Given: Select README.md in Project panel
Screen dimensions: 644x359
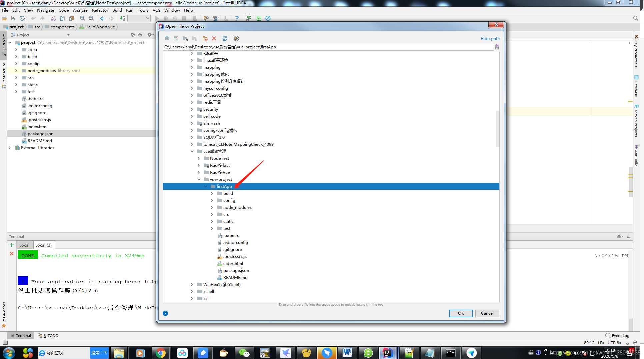Looking at the screenshot, I should pyautogui.click(x=40, y=141).
